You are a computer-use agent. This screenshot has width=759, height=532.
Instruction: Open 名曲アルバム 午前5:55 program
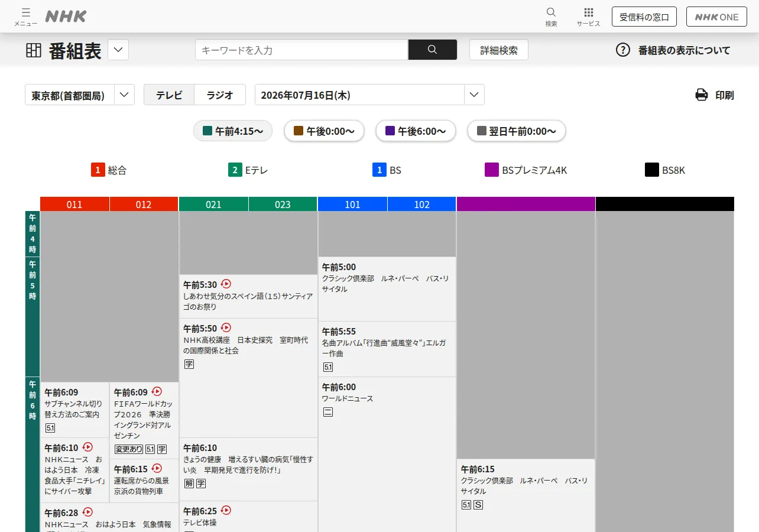(387, 349)
